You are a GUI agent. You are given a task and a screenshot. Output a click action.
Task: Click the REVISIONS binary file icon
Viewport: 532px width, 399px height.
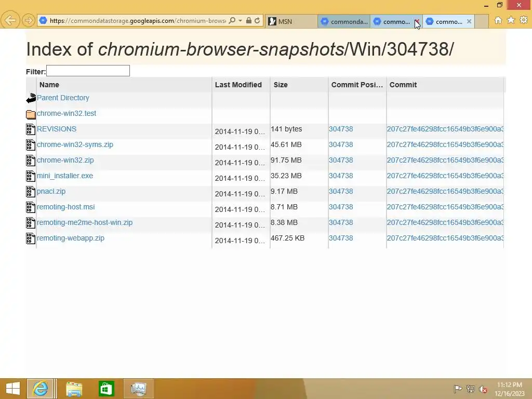point(31,129)
